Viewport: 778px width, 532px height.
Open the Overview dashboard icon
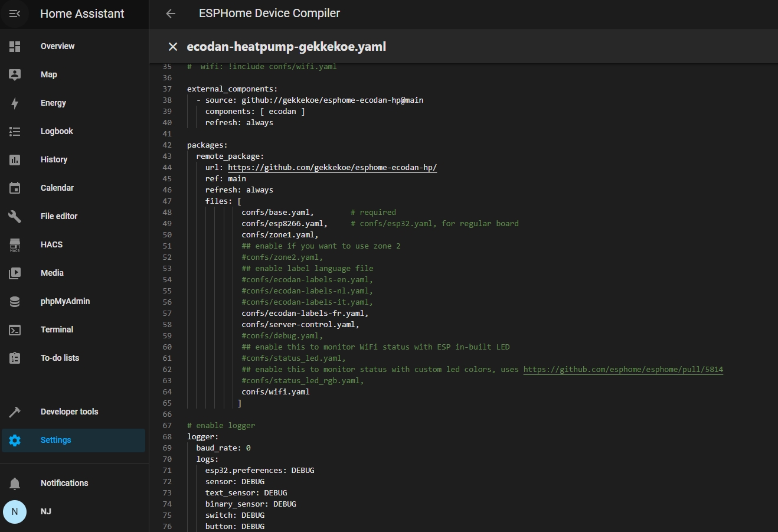(x=15, y=46)
